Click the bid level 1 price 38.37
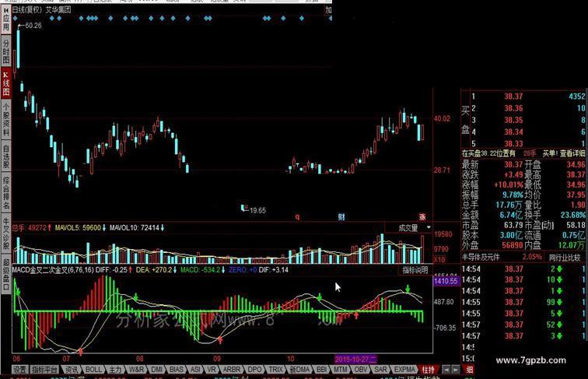 [513, 97]
